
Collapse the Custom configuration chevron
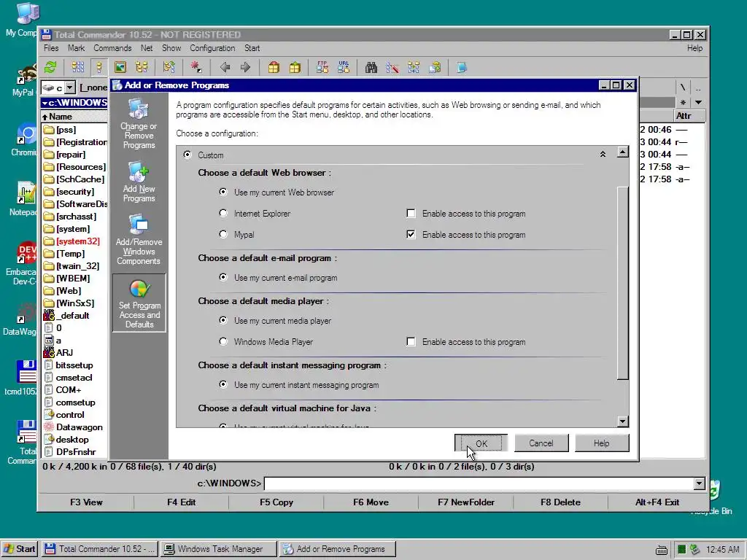tap(603, 155)
